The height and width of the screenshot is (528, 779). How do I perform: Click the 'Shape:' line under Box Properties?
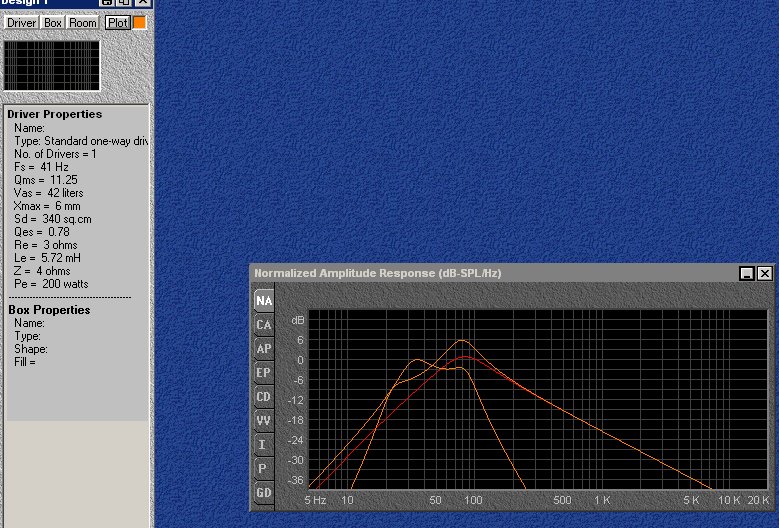[x=31, y=349]
